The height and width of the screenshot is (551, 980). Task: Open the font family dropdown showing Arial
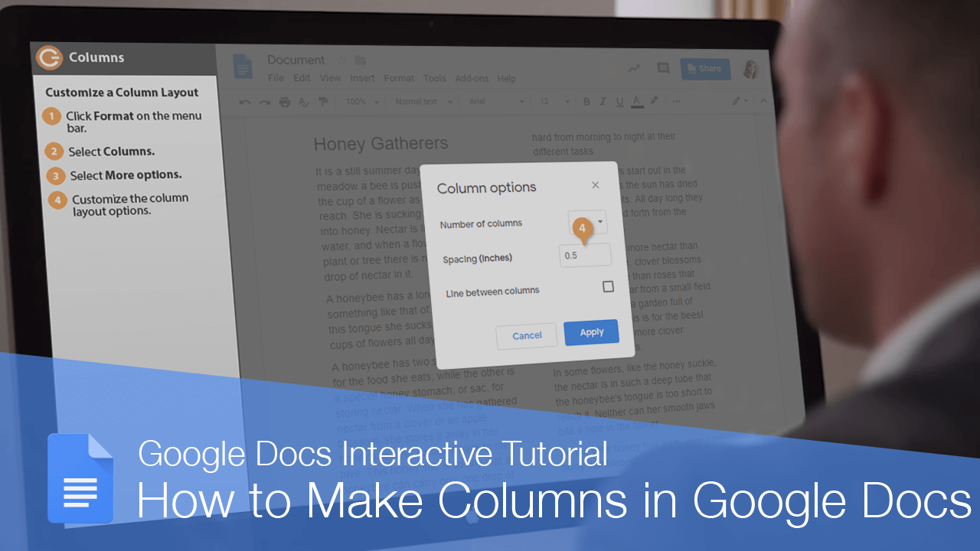click(495, 100)
